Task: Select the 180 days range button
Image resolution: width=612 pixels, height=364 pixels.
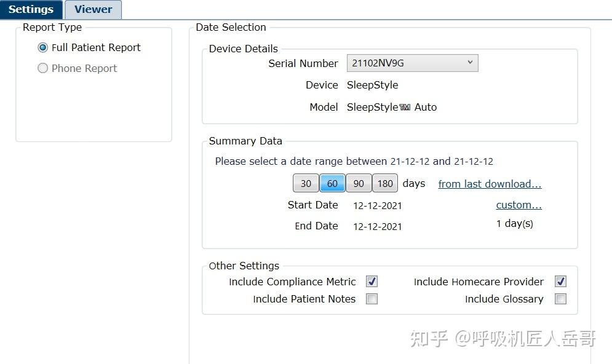Action: point(385,184)
